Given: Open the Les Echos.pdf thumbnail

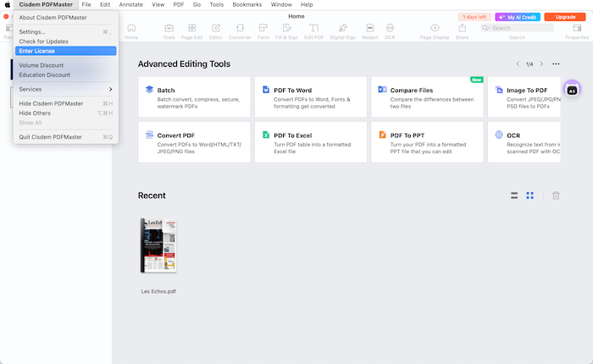Looking at the screenshot, I should 158,245.
